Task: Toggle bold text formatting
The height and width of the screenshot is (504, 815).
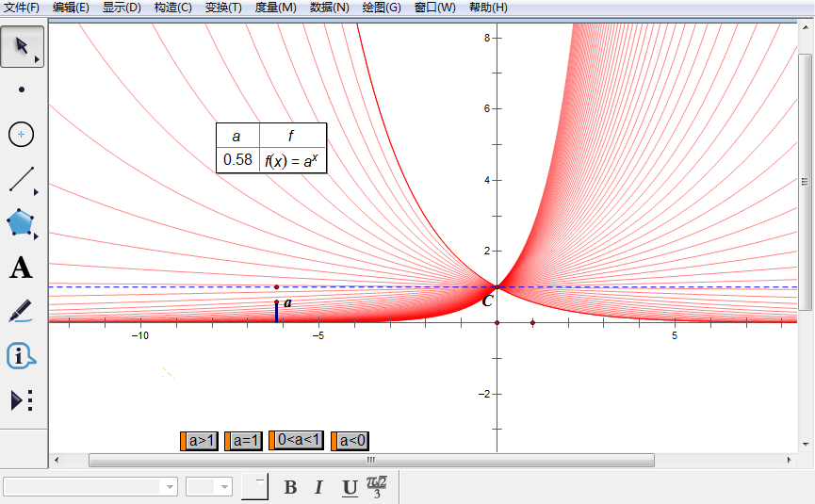Action: 290,487
